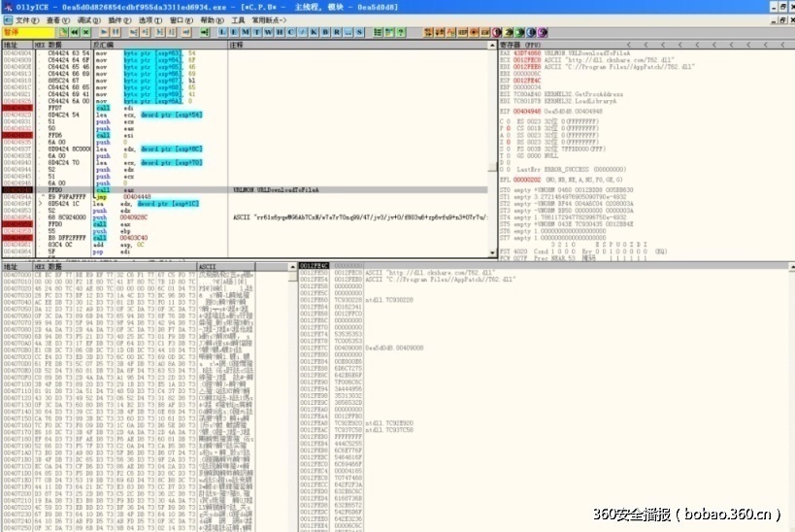The height and width of the screenshot is (532, 795).
Task: Open the 帮助 (Help) menu
Action: (212, 20)
